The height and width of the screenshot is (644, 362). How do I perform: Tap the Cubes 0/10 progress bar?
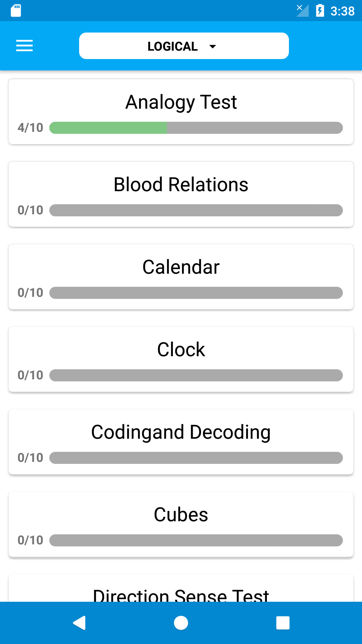196,540
